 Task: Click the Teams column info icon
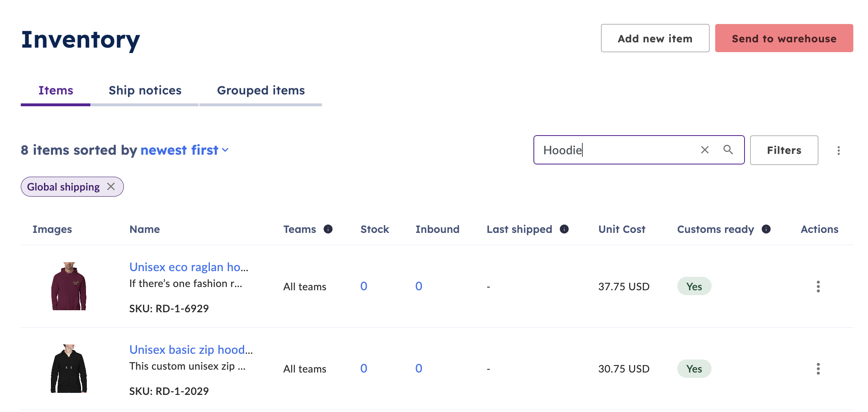328,229
